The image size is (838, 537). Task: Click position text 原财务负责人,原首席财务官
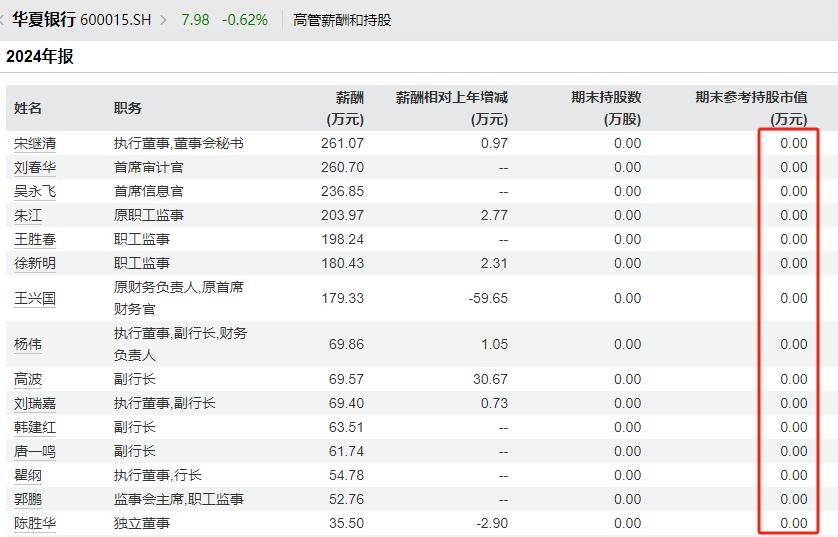[179, 298]
